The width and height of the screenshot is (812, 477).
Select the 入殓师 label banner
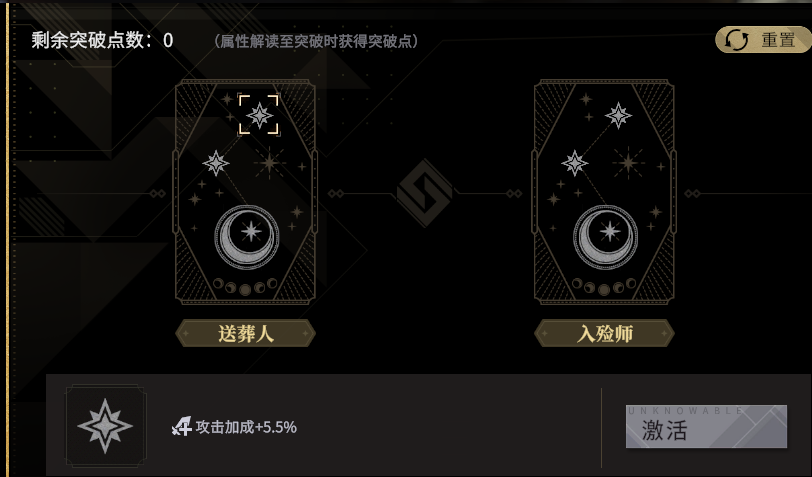tap(604, 333)
